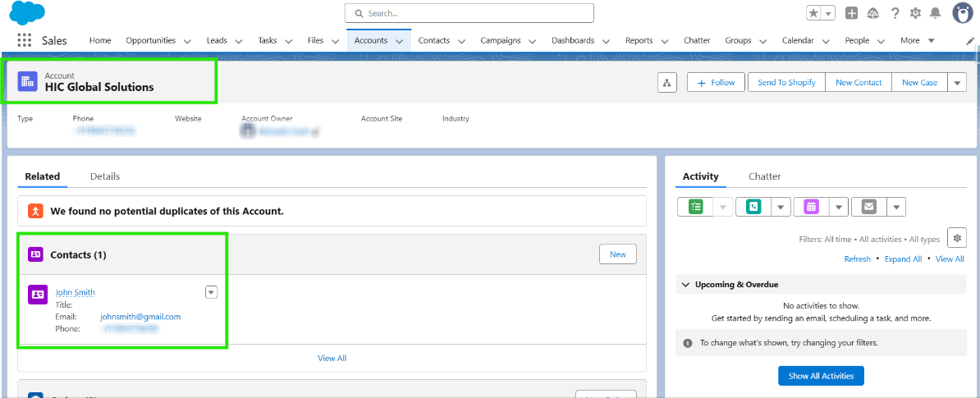Screen dimensions: 980x398
Task: Click the Email envelope icon
Action: [x=868, y=207]
